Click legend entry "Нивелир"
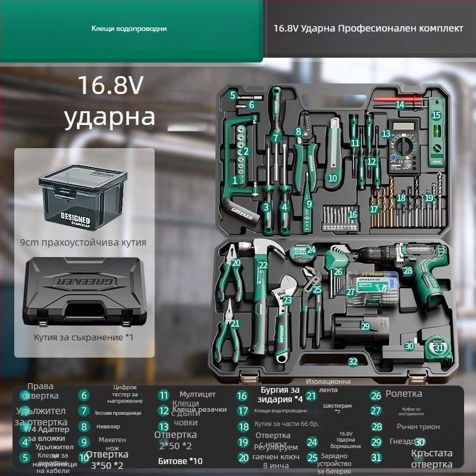Screen dimensions: 476x476 coord(108,426)
